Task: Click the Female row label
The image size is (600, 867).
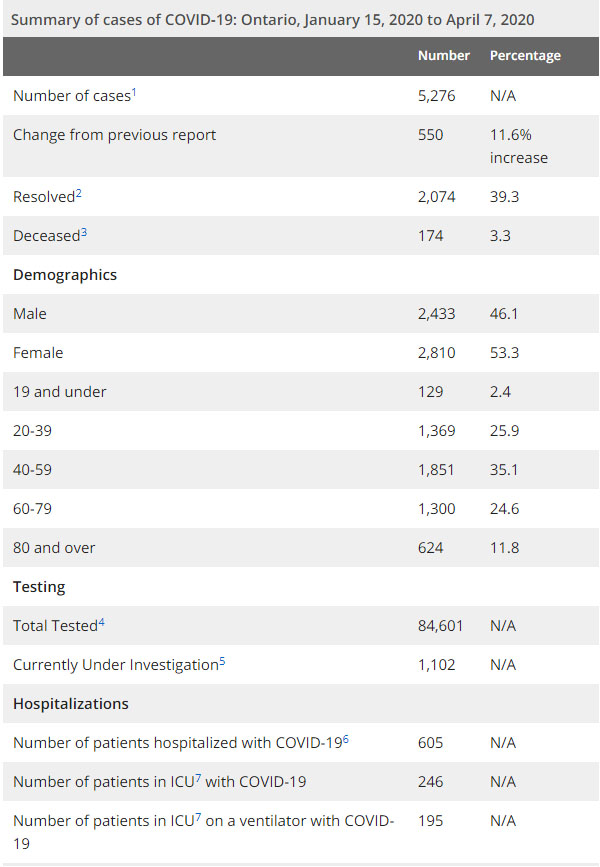Action: (x=37, y=353)
